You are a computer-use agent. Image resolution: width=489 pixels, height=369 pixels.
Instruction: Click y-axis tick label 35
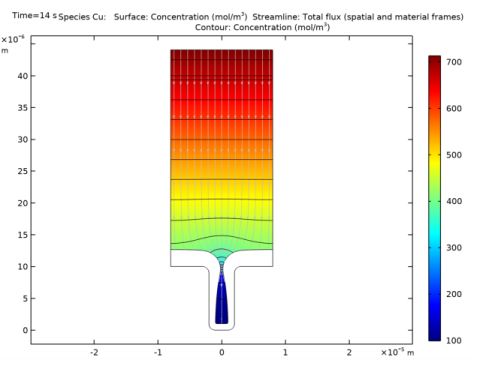coord(23,108)
